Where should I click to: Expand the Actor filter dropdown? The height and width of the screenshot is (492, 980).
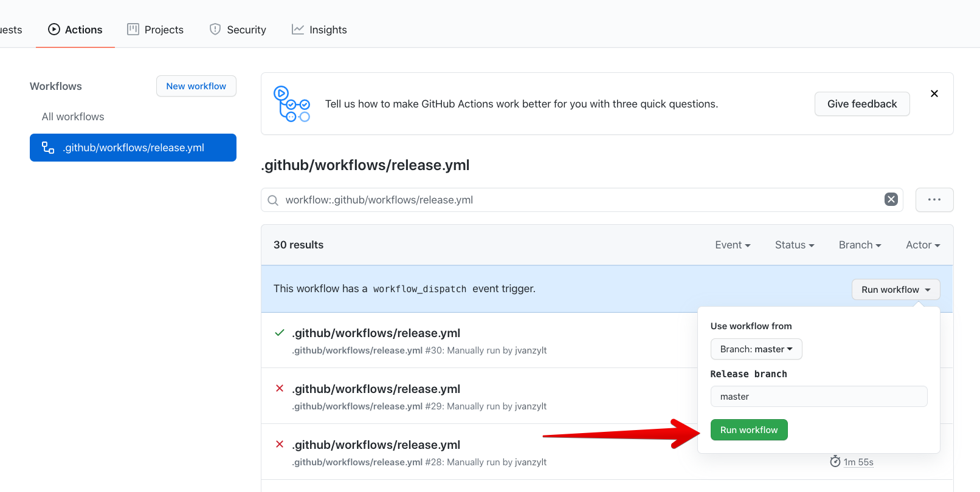tap(923, 245)
